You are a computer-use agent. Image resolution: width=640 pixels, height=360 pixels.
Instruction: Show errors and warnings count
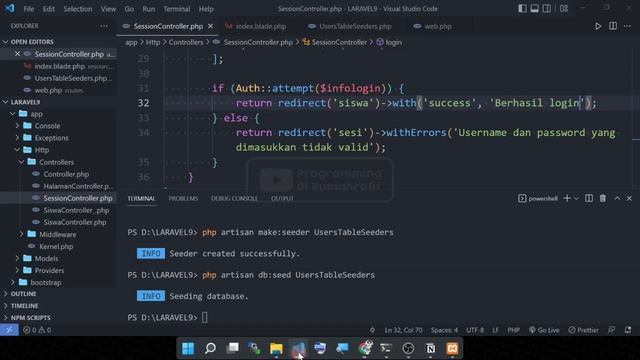point(37,330)
